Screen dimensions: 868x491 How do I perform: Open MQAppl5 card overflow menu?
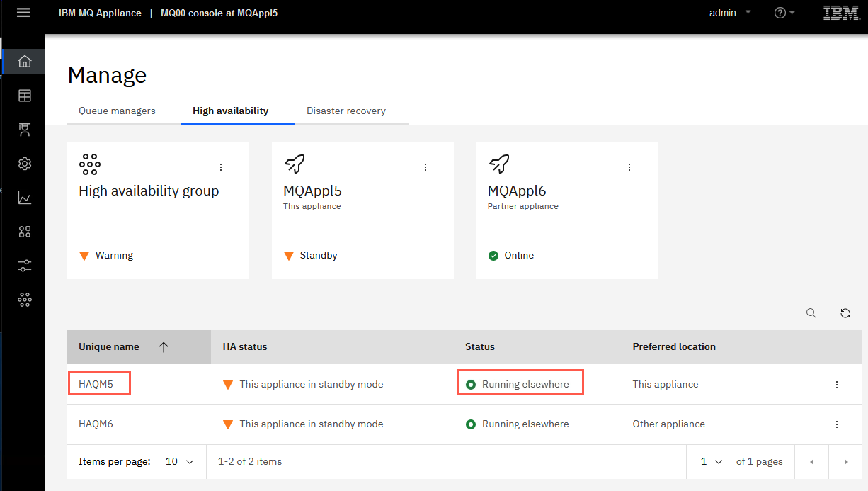point(426,167)
